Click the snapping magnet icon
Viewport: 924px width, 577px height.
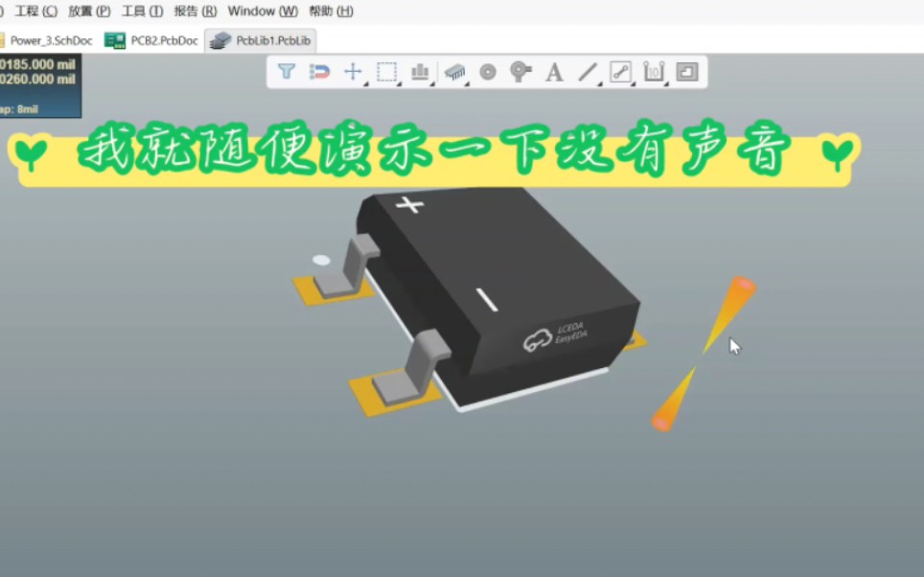(320, 70)
